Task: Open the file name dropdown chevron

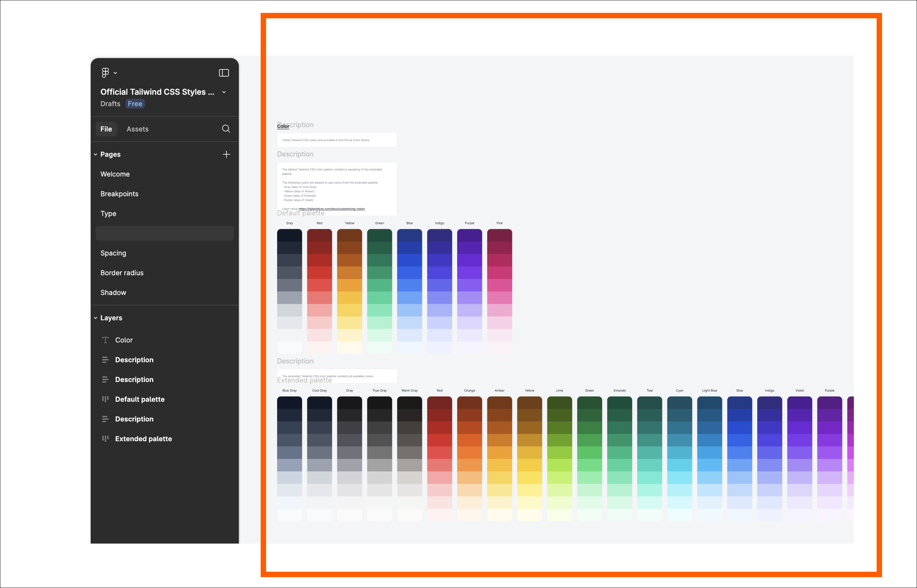Action: point(224,92)
